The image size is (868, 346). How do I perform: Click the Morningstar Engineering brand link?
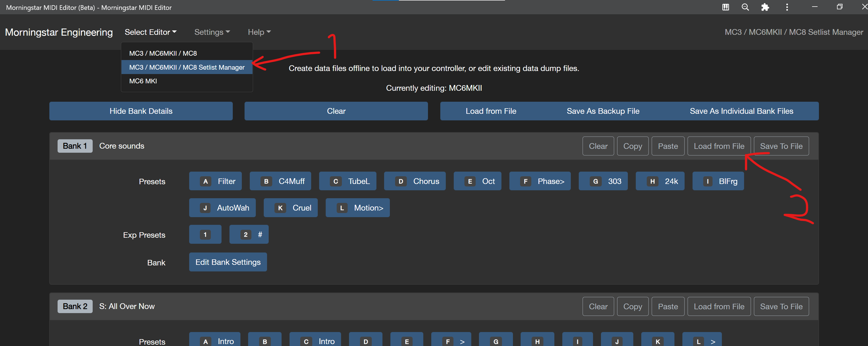[x=59, y=32]
